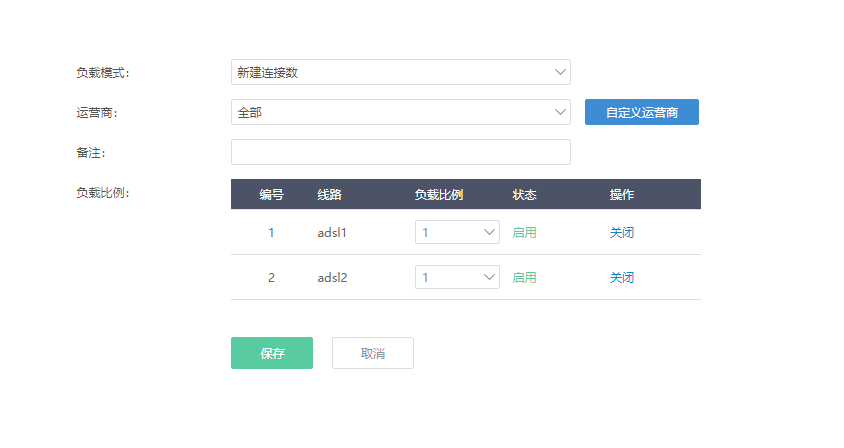Open the 负载比例 dropdown for adsl2
Viewport: 844px width, 448px height.
[x=457, y=277]
